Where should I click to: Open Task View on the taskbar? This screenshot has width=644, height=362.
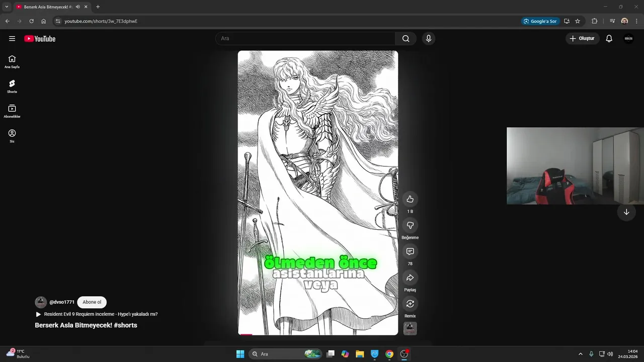(331, 354)
